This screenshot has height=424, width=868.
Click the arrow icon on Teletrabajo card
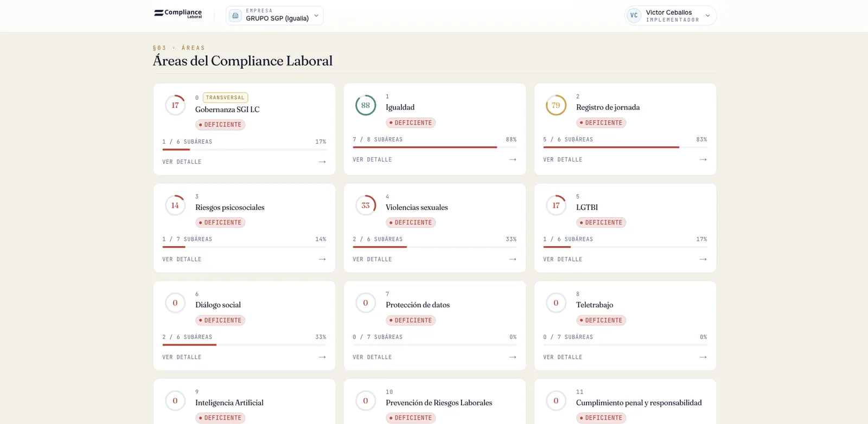click(x=703, y=357)
